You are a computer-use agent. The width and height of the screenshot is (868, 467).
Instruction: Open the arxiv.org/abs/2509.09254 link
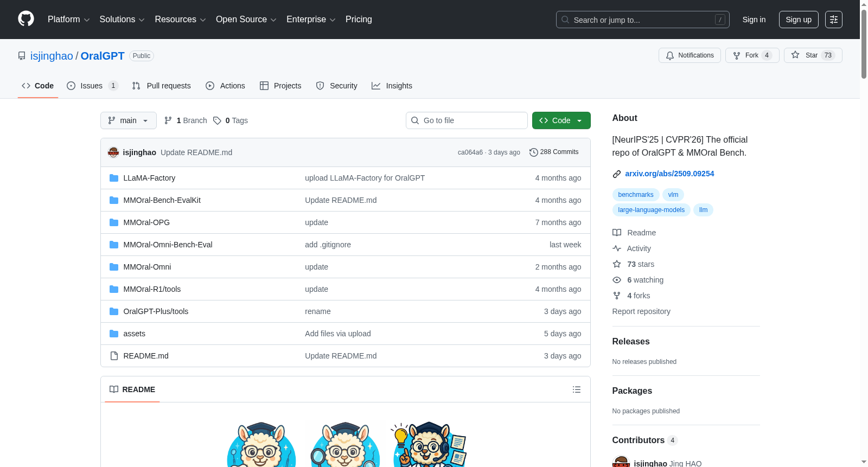669,174
